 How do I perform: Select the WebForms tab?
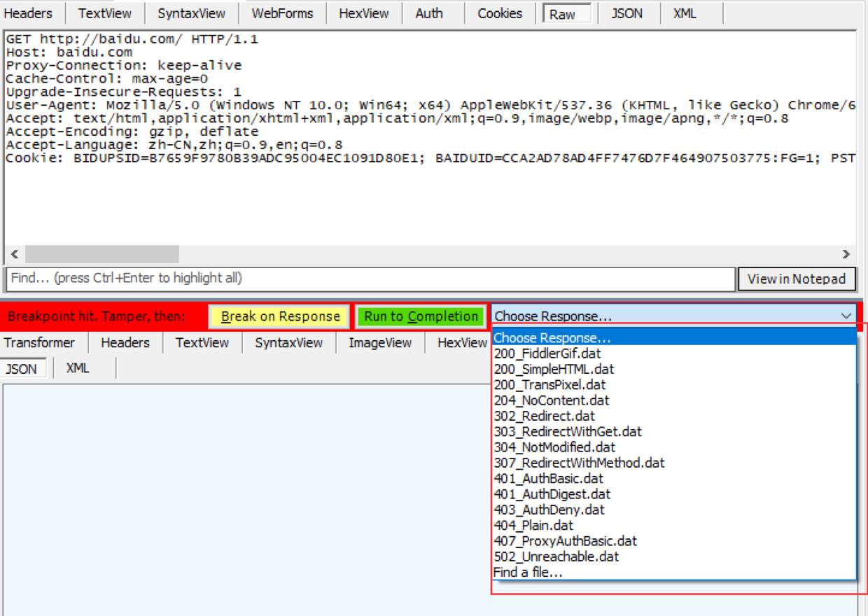pos(283,13)
